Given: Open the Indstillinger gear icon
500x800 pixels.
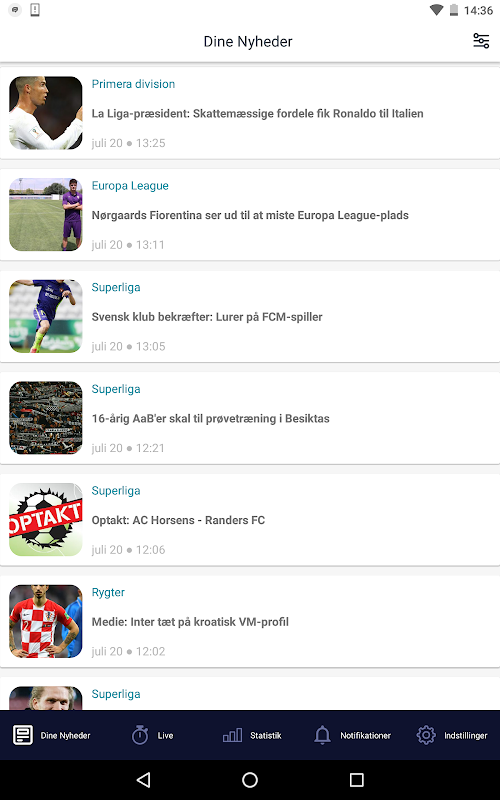Looking at the screenshot, I should click(426, 735).
